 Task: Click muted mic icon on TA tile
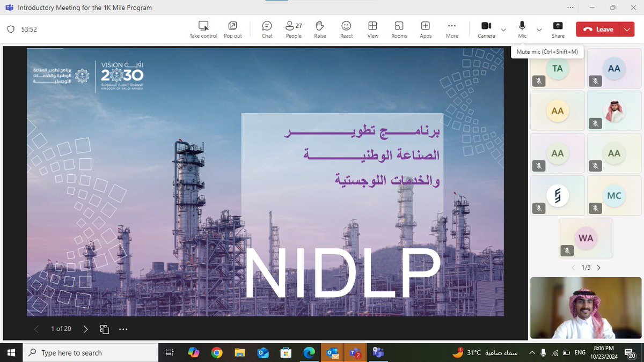click(539, 81)
